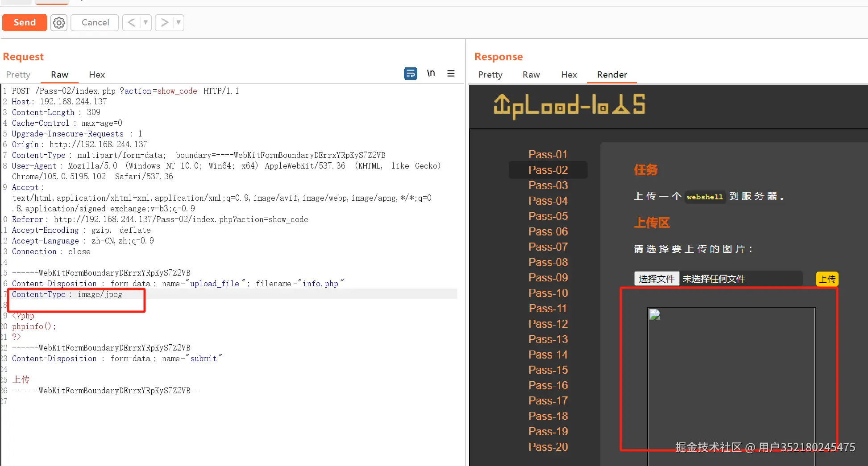Switch Request view to Hex tab

(x=97, y=74)
